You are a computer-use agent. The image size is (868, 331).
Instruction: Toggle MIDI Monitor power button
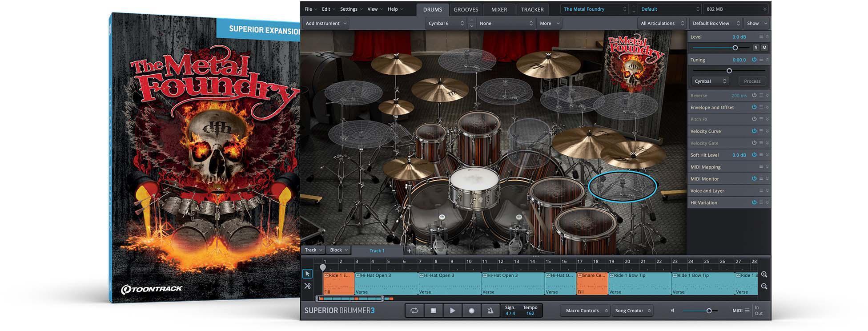coord(754,179)
